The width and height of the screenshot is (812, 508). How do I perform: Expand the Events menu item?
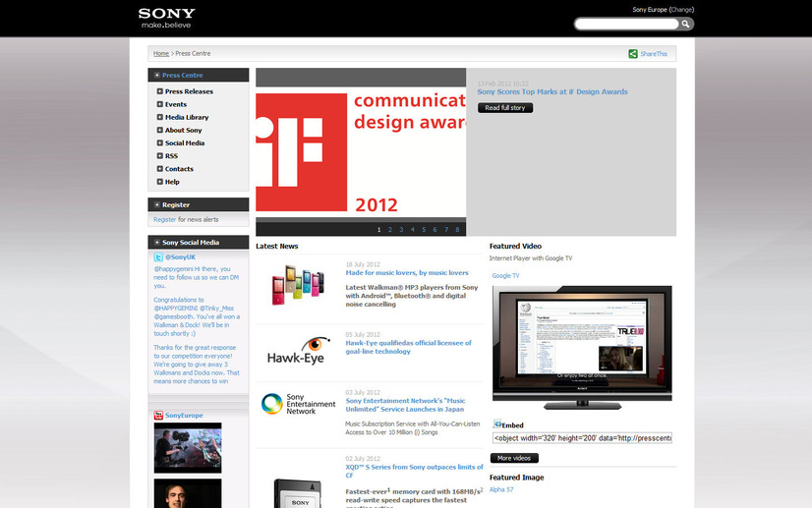click(160, 104)
